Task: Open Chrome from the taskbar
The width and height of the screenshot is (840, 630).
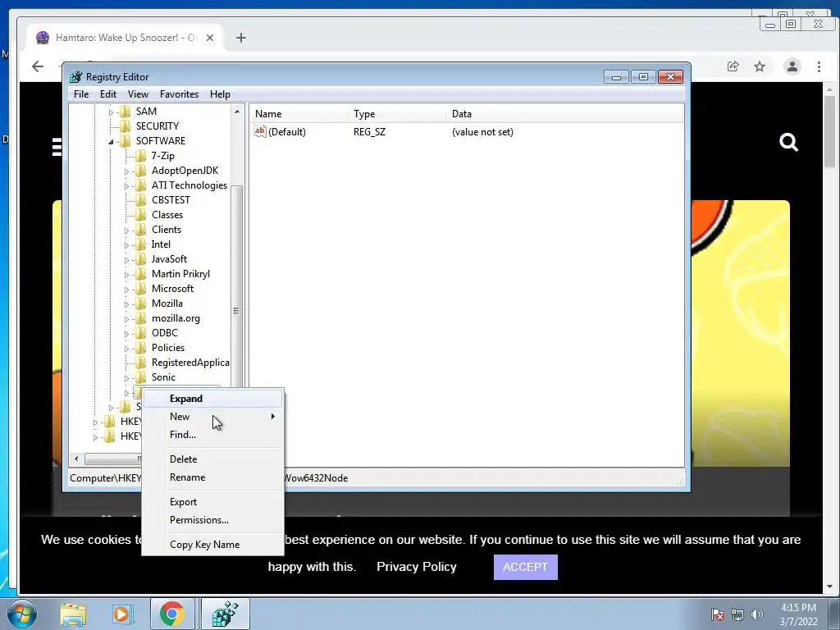Action: click(x=172, y=614)
